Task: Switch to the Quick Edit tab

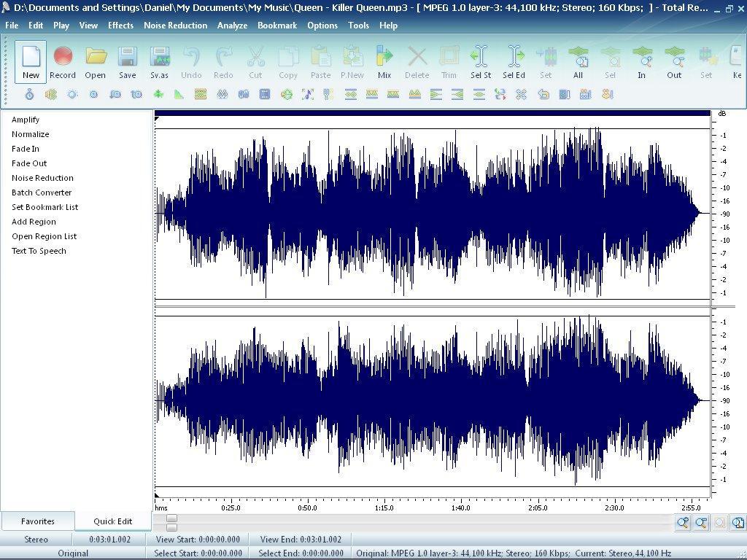Action: [x=112, y=521]
